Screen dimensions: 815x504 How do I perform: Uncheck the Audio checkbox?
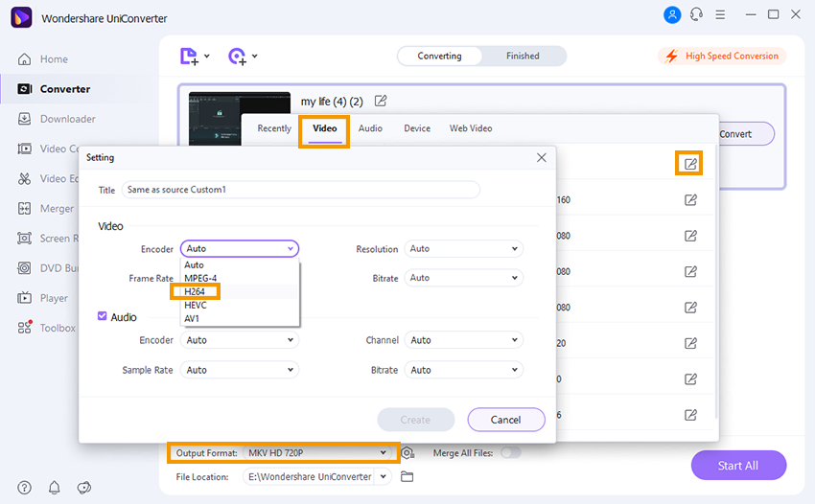pos(104,316)
